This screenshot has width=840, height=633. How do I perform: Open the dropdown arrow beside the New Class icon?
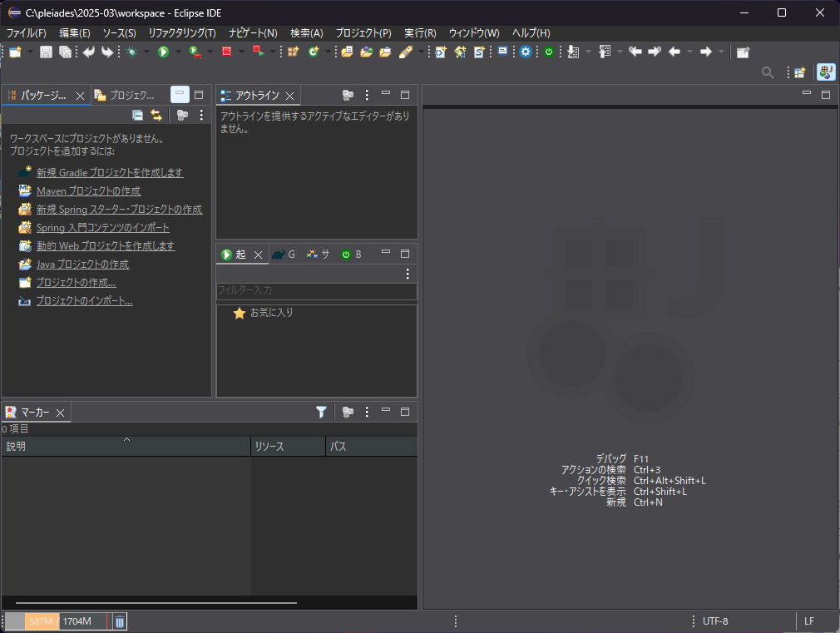pyautogui.click(x=328, y=52)
